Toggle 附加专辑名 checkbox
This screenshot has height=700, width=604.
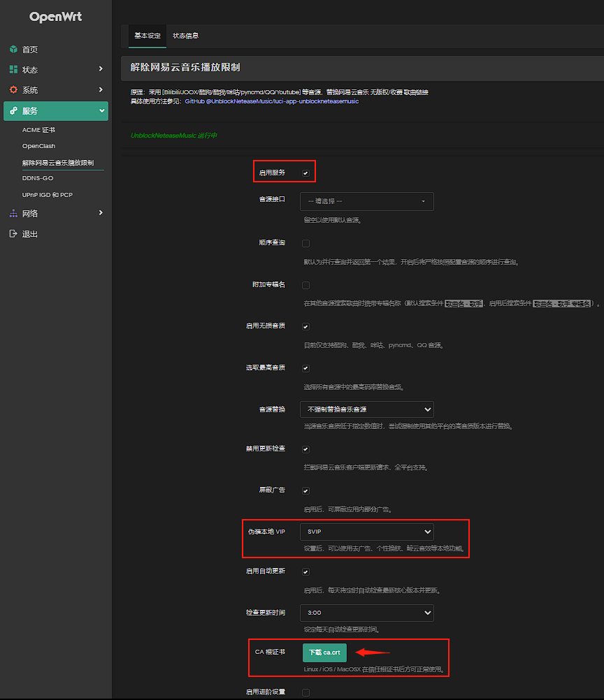click(x=305, y=285)
